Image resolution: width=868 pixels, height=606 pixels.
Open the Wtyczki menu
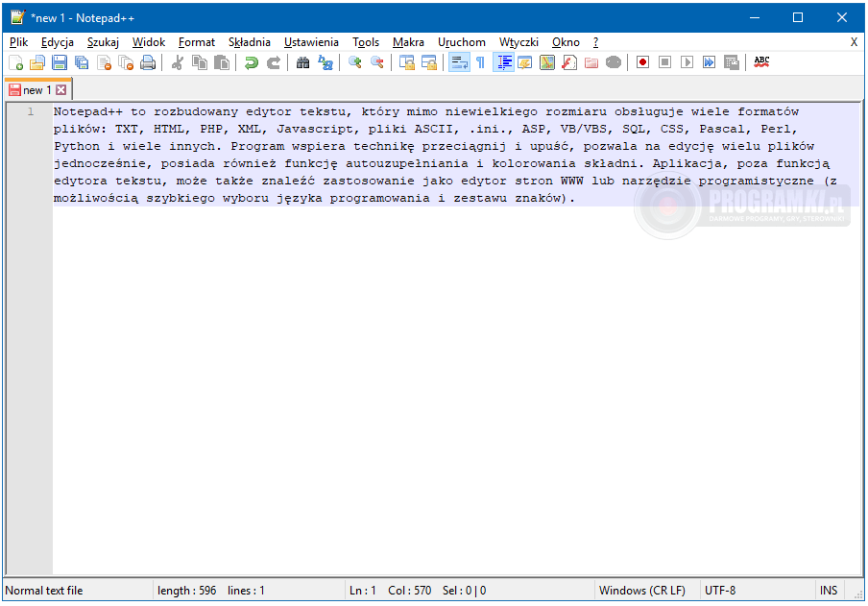(x=518, y=42)
